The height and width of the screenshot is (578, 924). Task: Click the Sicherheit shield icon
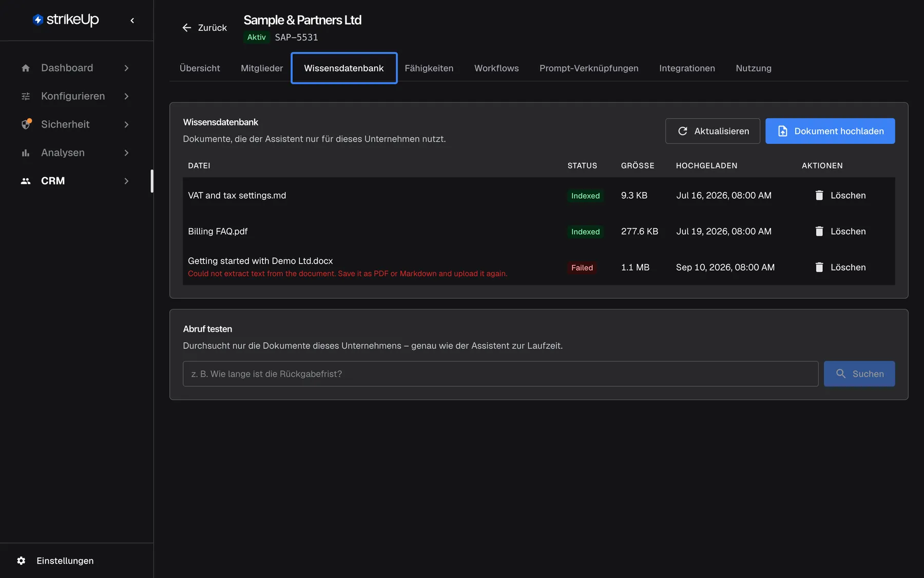pyautogui.click(x=26, y=124)
